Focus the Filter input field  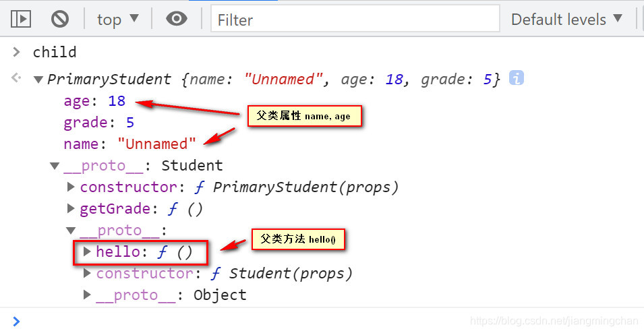coord(355,20)
